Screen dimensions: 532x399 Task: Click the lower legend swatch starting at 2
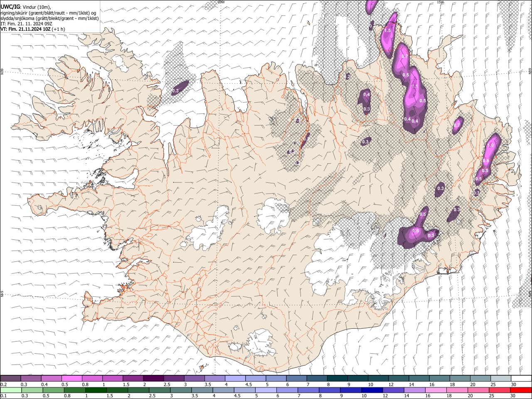[138, 390]
